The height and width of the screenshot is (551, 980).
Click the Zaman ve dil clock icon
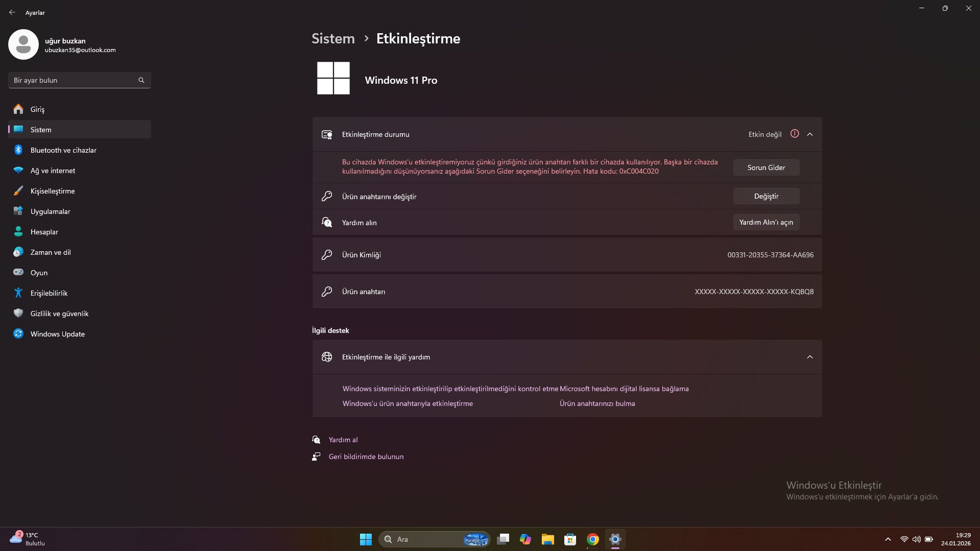(x=18, y=252)
